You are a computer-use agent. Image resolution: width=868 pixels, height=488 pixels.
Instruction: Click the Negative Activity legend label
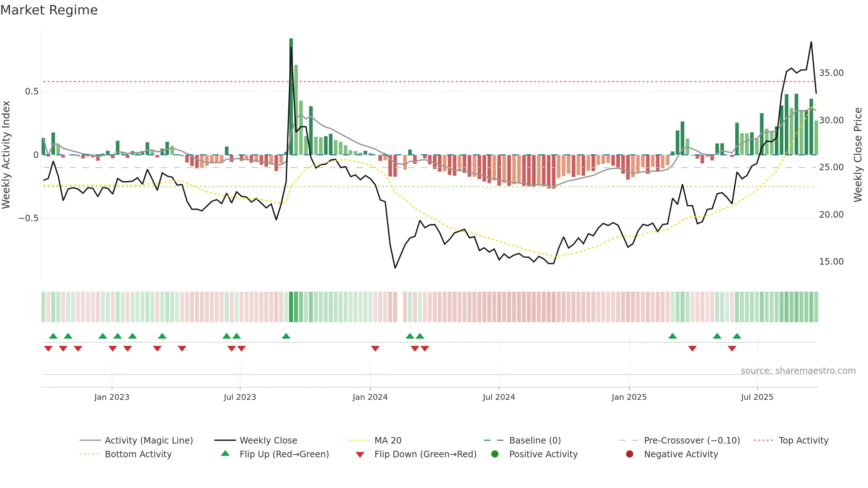681,454
